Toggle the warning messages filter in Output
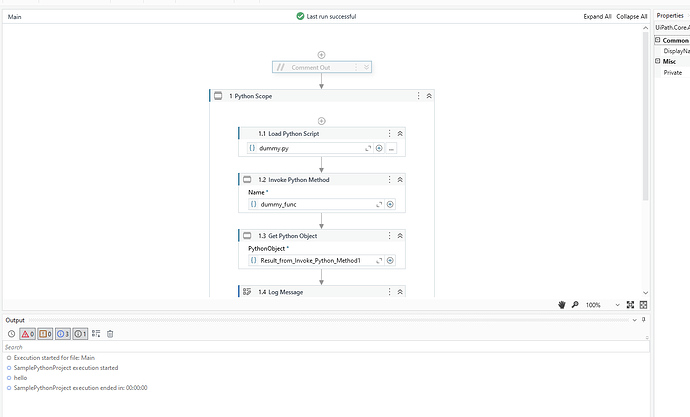This screenshot has width=690, height=417. pyautogui.click(x=46, y=334)
